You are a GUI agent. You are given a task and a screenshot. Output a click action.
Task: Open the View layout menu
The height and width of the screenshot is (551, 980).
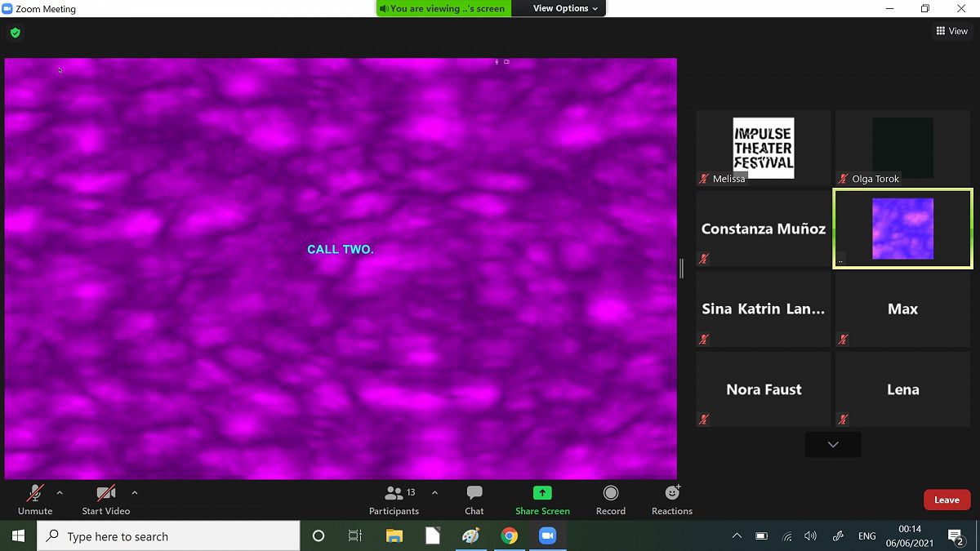click(x=952, y=31)
